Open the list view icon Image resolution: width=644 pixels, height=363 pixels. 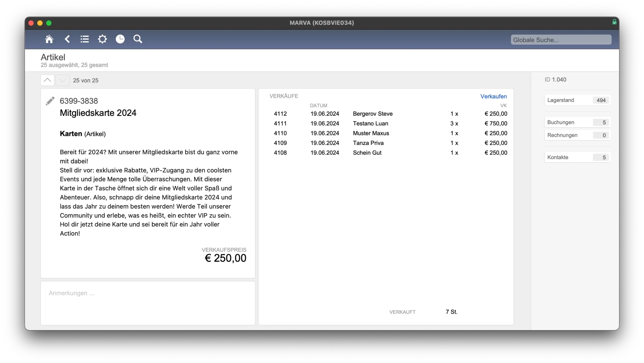click(85, 39)
